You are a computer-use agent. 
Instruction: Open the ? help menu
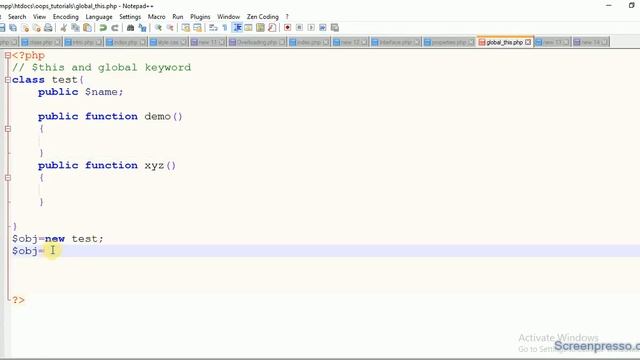[x=287, y=17]
